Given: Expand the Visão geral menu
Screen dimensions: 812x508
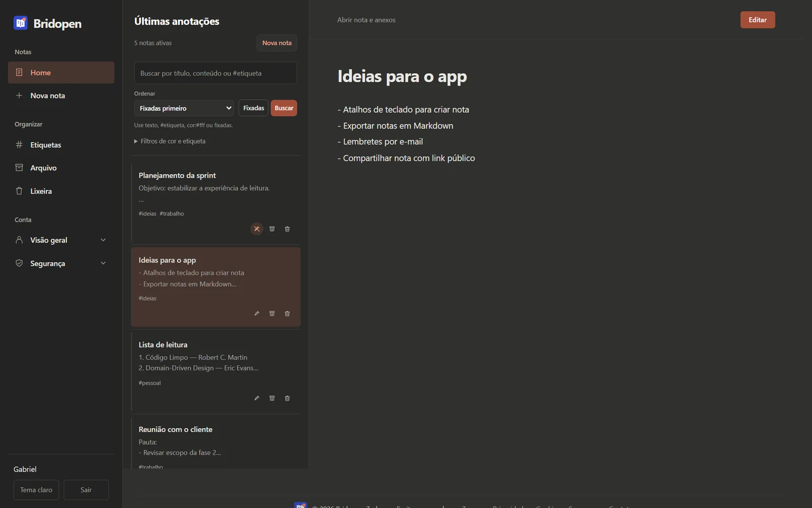Looking at the screenshot, I should pos(61,240).
